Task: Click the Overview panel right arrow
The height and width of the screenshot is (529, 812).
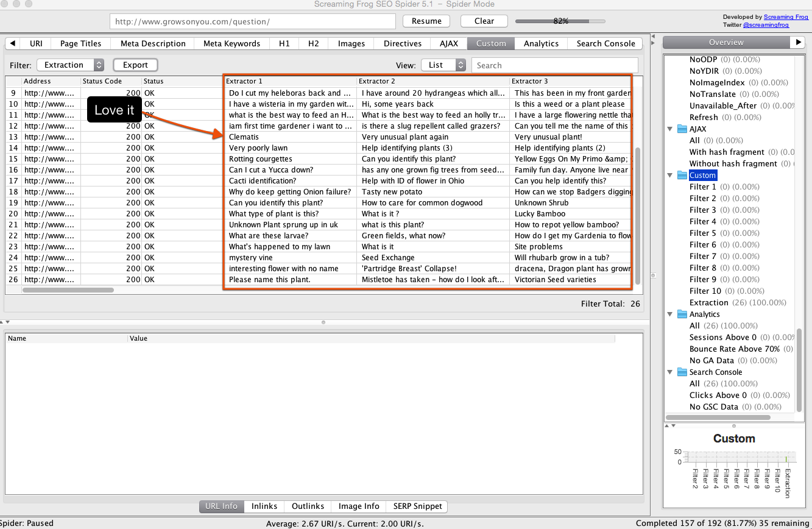Action: [798, 42]
